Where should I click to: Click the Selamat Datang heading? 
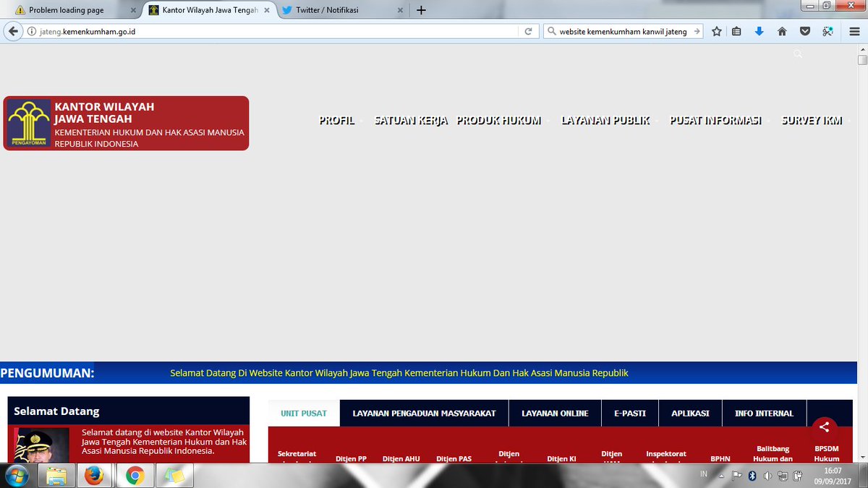pyautogui.click(x=56, y=411)
